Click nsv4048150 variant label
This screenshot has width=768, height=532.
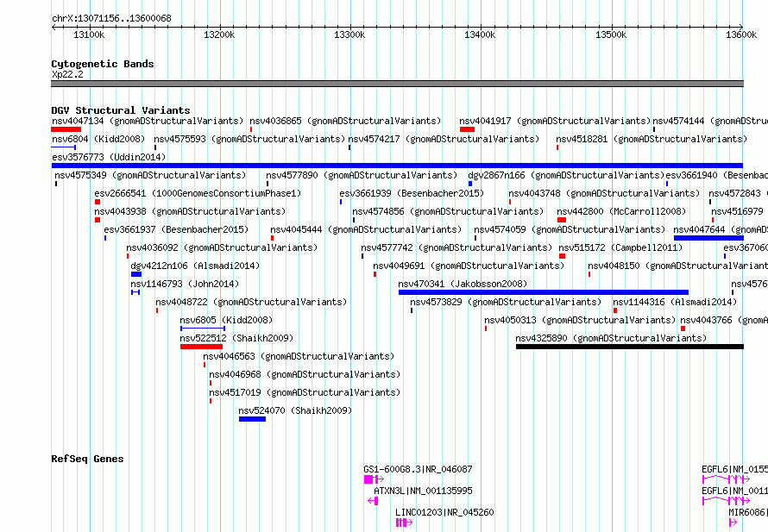678,266
